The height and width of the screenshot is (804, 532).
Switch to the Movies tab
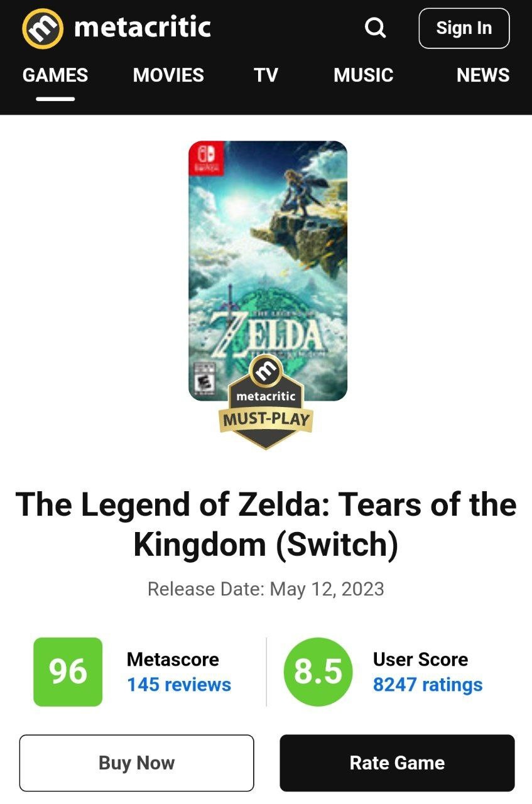168,75
